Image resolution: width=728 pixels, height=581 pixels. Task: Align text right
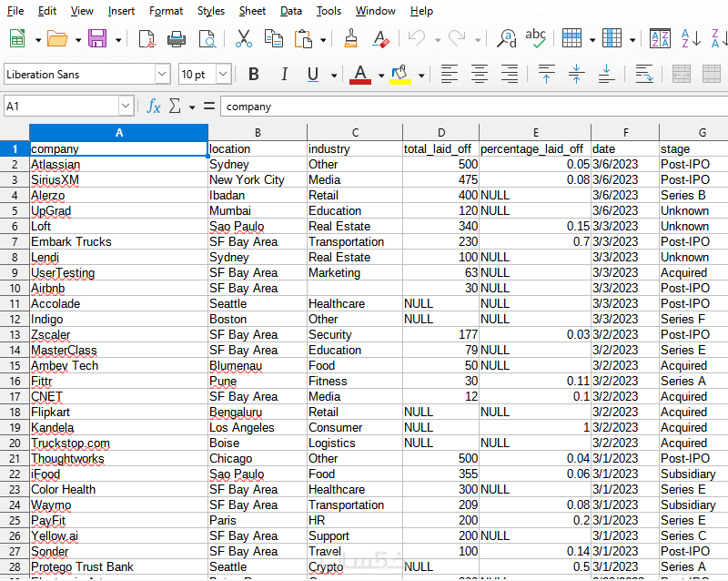pos(510,75)
